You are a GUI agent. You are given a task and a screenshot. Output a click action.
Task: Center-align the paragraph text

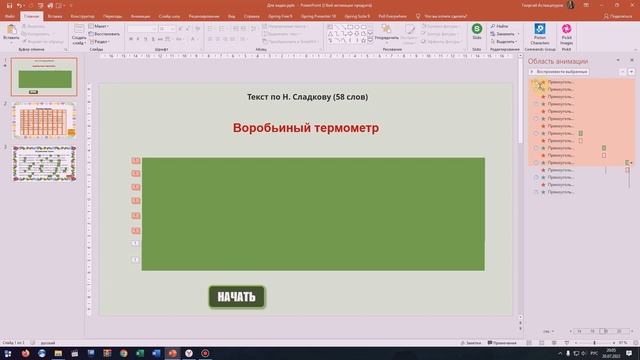tap(218, 39)
